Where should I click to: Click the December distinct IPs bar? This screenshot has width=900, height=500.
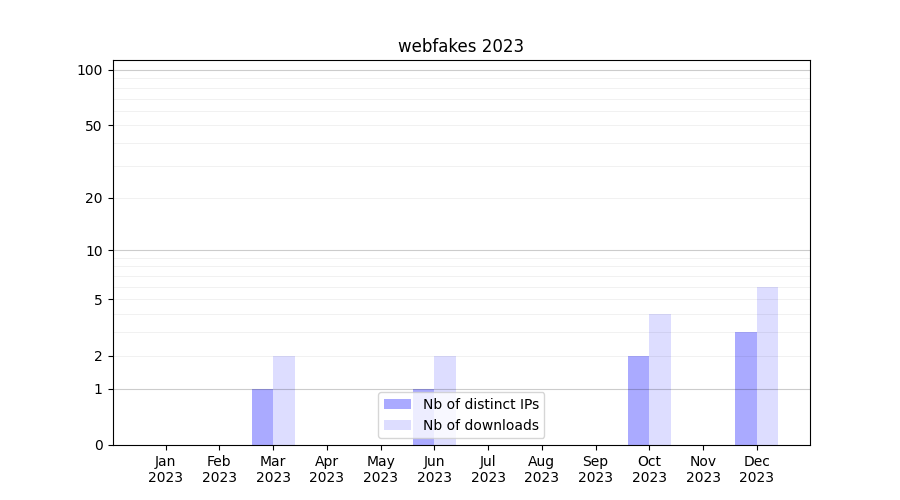click(746, 388)
